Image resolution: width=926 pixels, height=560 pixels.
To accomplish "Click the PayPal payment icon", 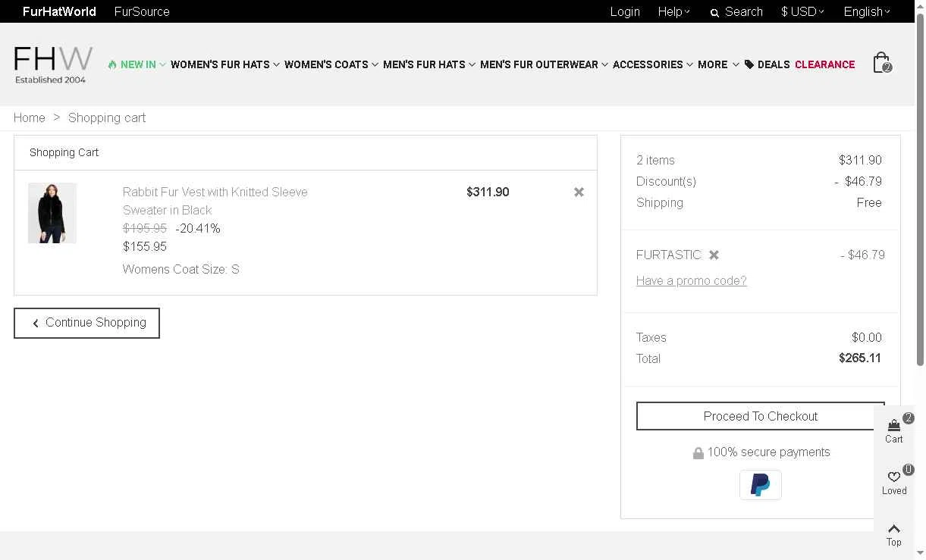I will [x=761, y=485].
